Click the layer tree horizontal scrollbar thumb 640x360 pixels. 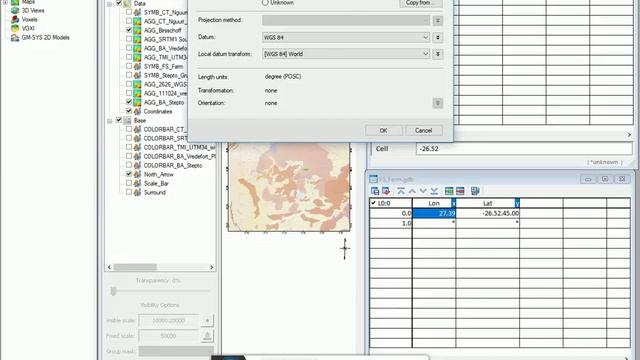click(135, 267)
